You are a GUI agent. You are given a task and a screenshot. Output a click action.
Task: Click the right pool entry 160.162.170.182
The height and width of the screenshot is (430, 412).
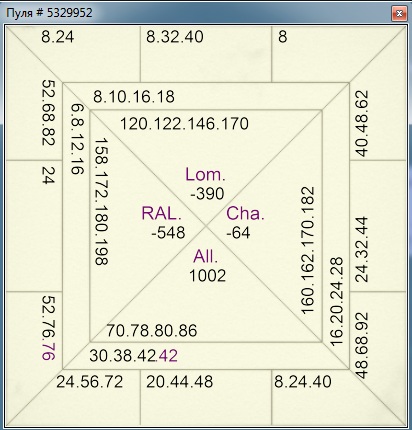tap(307, 250)
